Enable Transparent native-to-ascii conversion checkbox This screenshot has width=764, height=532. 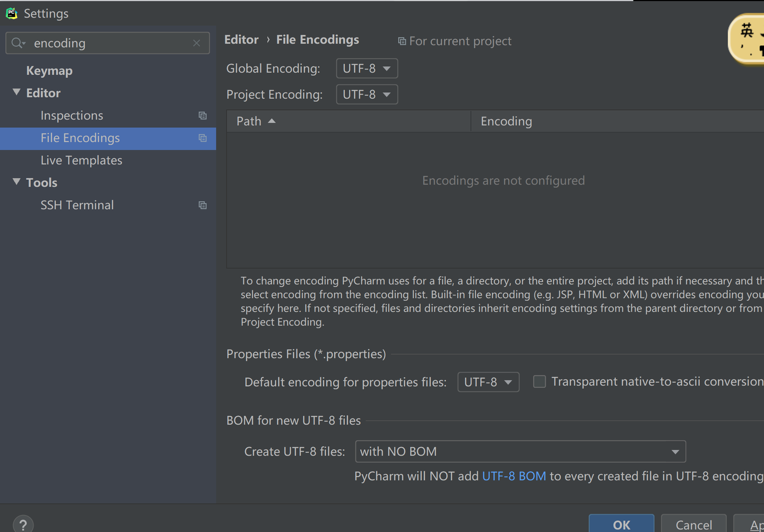(x=539, y=382)
